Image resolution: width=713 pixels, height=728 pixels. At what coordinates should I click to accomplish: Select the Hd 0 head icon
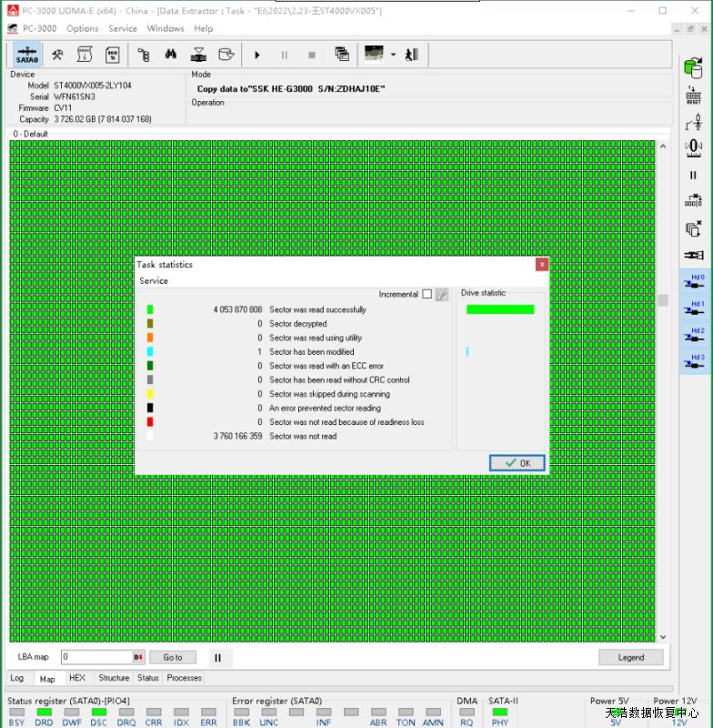[x=693, y=281]
